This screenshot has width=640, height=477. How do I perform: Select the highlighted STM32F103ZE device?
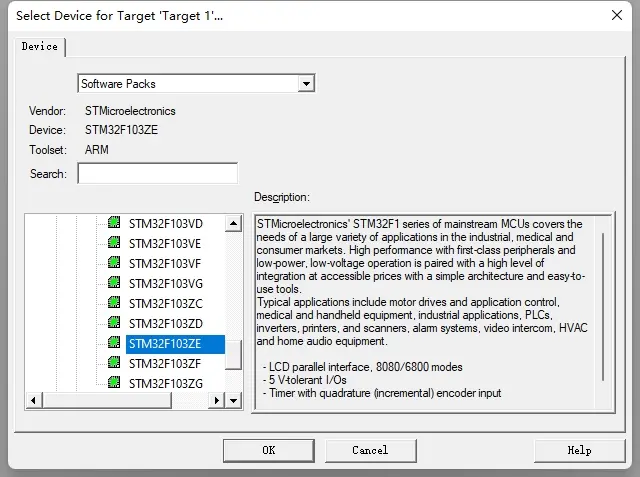click(175, 344)
